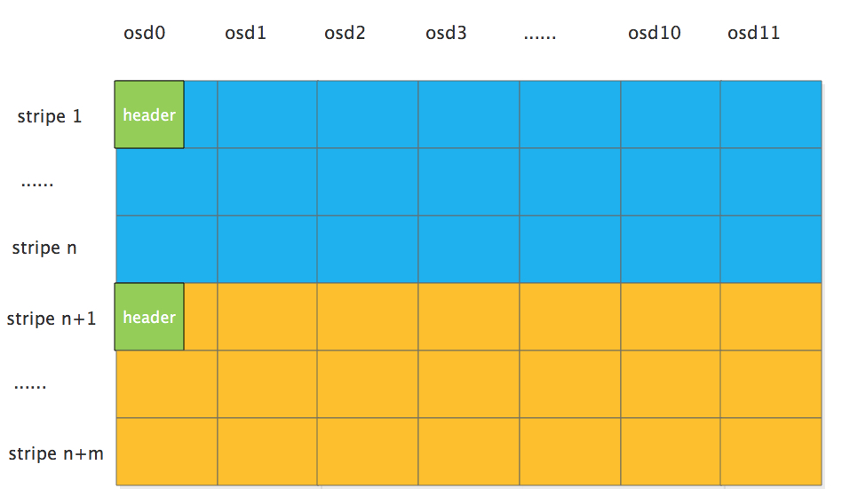Screen dimensions: 842x504
Task: Click the blue cell under osd11 in stripe n
Action: (x=771, y=249)
